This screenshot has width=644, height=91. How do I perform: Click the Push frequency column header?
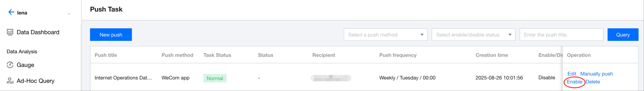click(397, 55)
